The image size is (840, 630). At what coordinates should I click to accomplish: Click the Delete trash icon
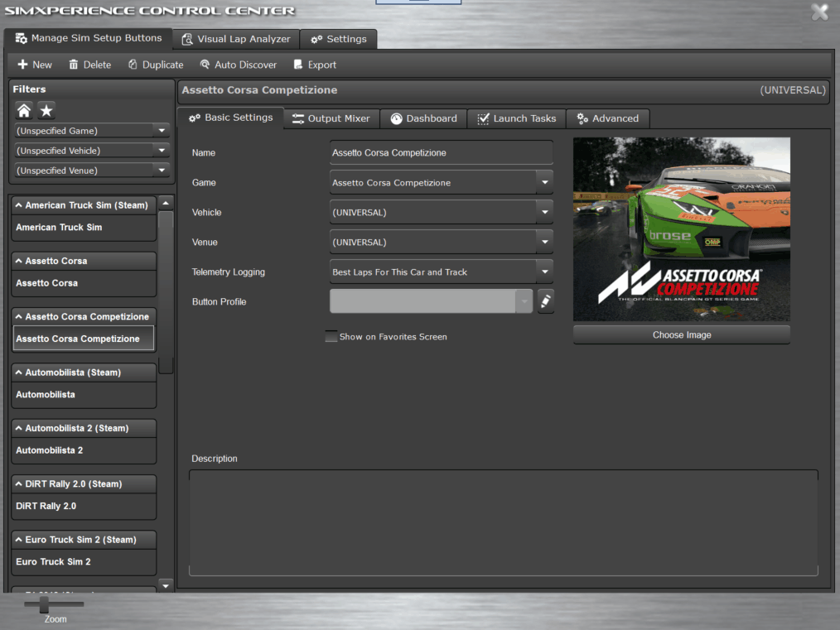74,65
